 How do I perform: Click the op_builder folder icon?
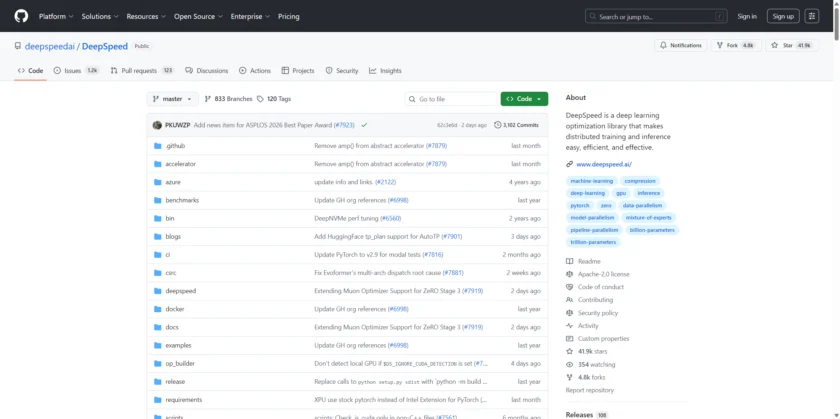[x=158, y=363]
